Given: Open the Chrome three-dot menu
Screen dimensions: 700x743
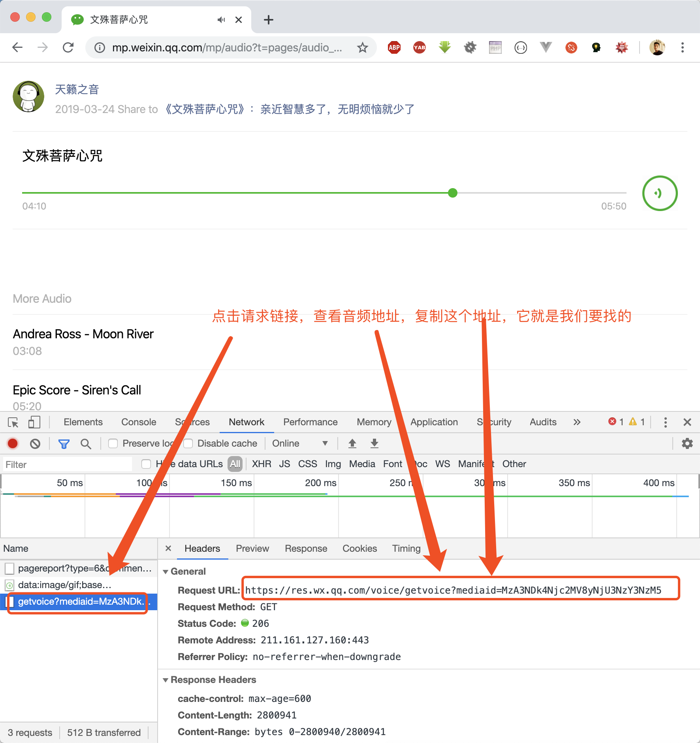Looking at the screenshot, I should coord(682,47).
